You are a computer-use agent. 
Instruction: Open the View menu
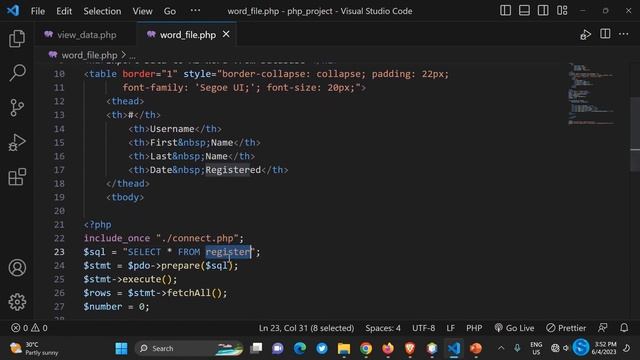tap(142, 11)
